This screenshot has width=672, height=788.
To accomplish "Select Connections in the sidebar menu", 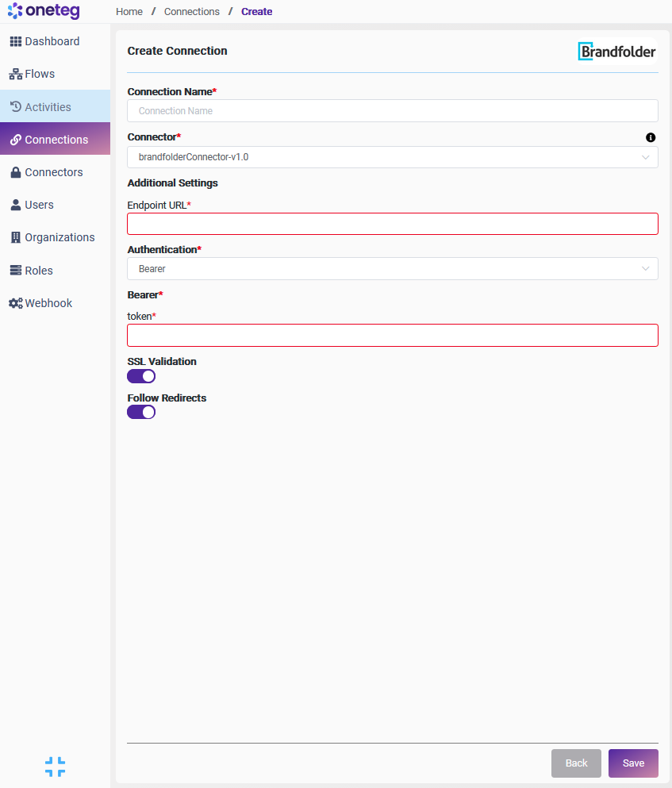I will [x=56, y=140].
